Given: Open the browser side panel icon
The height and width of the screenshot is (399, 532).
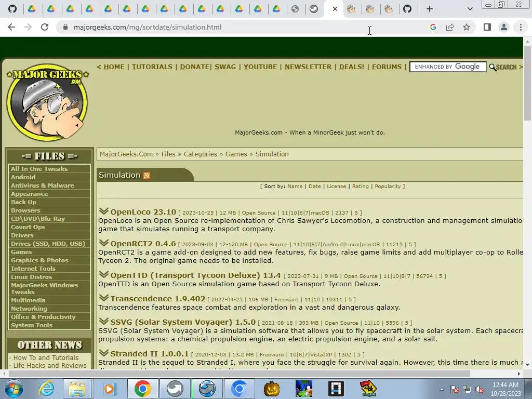Looking at the screenshot, I should coord(487,27).
